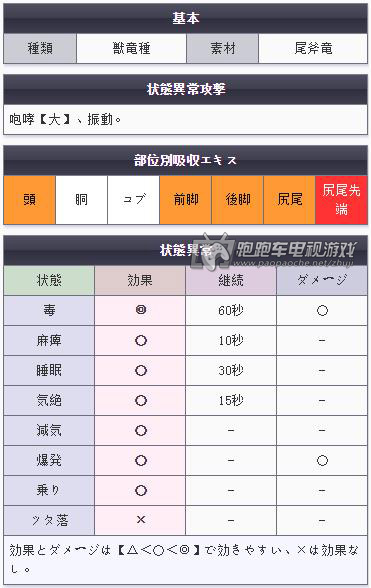
Task: Click the 獣竜種 type cell
Action: click(131, 48)
